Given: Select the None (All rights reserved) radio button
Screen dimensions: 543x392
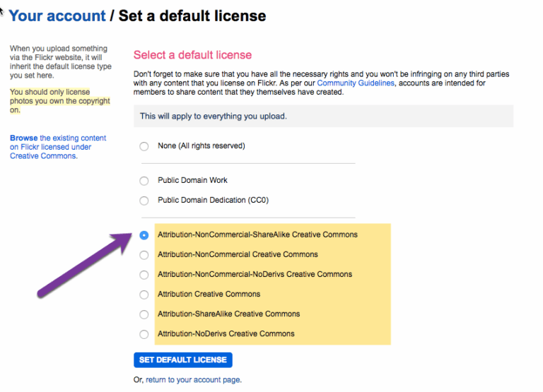Looking at the screenshot, I should pyautogui.click(x=144, y=146).
